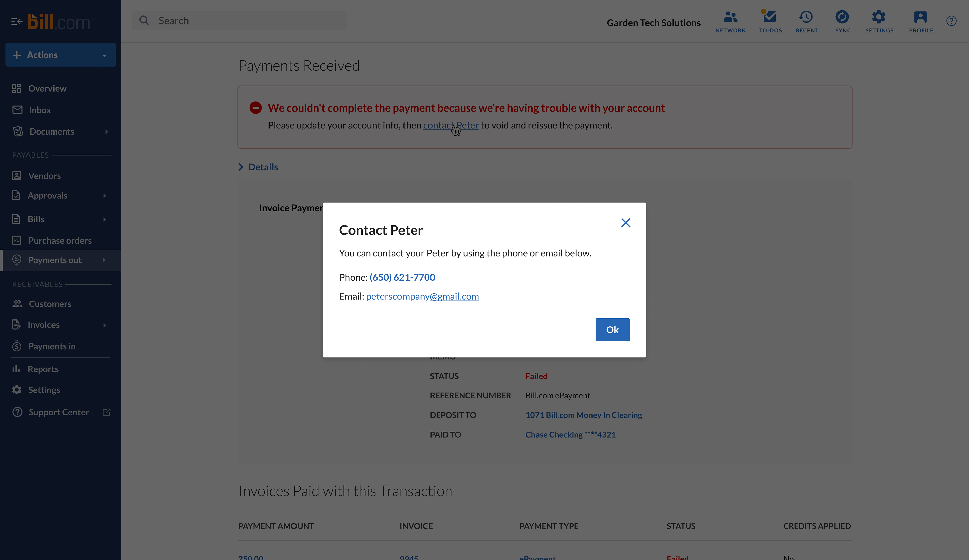The image size is (969, 560).
Task: Click the PAYMENT TYPE column header
Action: coord(549,526)
